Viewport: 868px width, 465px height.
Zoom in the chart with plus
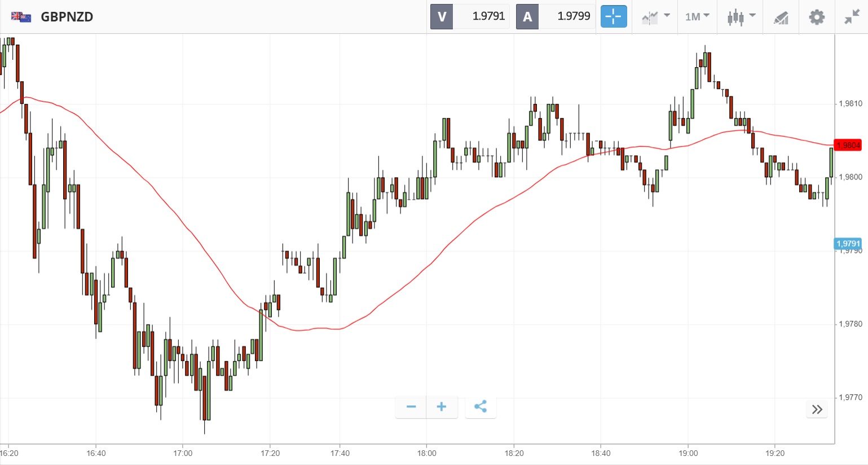442,407
